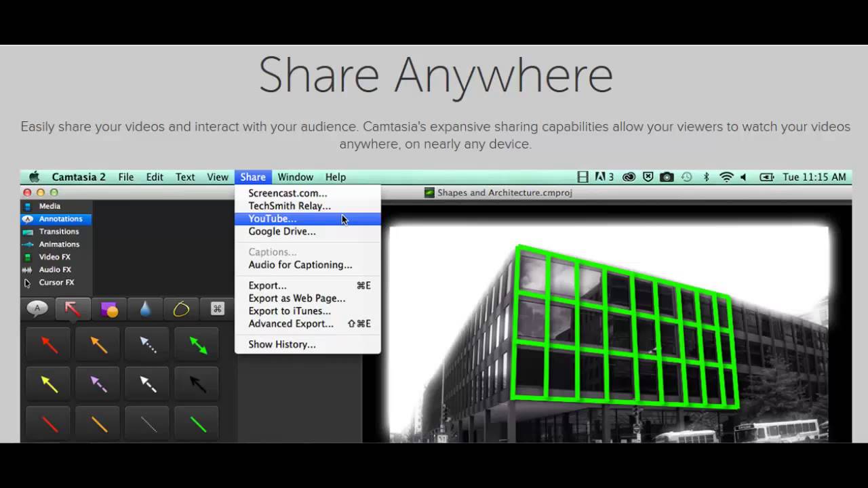Open the Camtasia 2 application menu
This screenshot has height=488, width=868.
tap(79, 177)
